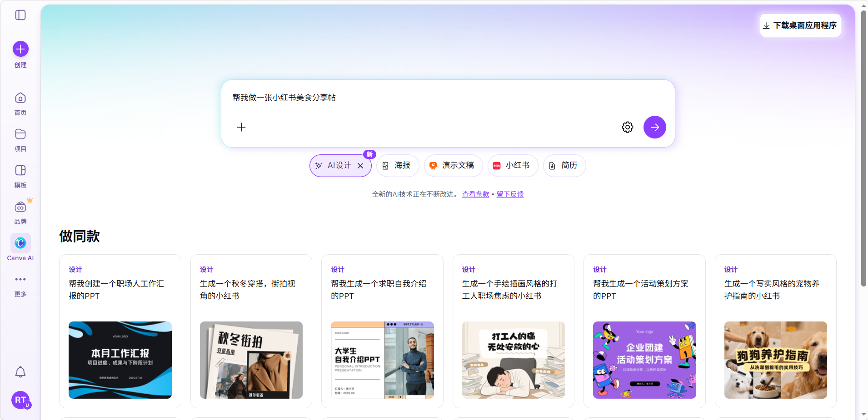Select the 简历 design type chip
The image size is (868, 420).
[x=564, y=166]
